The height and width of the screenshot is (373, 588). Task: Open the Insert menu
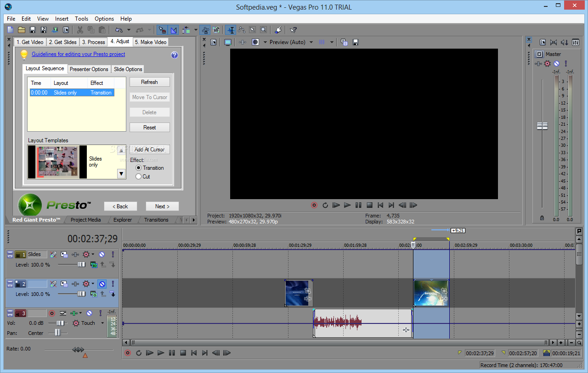coord(62,19)
